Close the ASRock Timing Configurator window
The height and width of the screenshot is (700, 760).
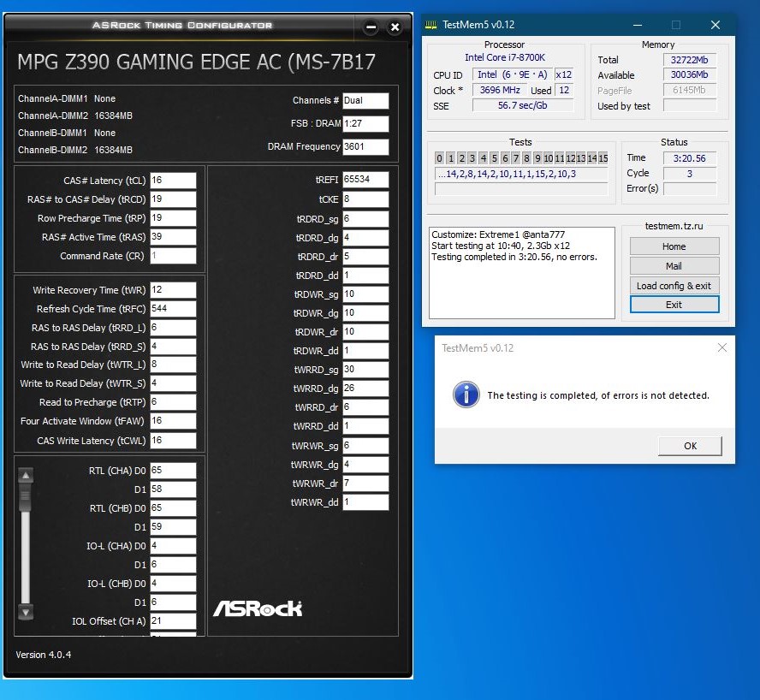[x=395, y=27]
